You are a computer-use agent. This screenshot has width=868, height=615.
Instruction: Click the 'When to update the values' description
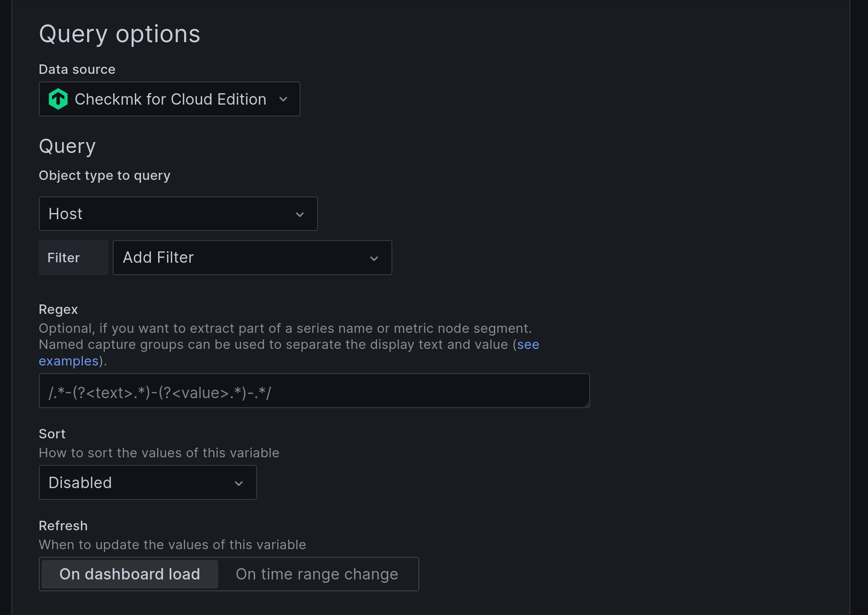click(x=172, y=545)
